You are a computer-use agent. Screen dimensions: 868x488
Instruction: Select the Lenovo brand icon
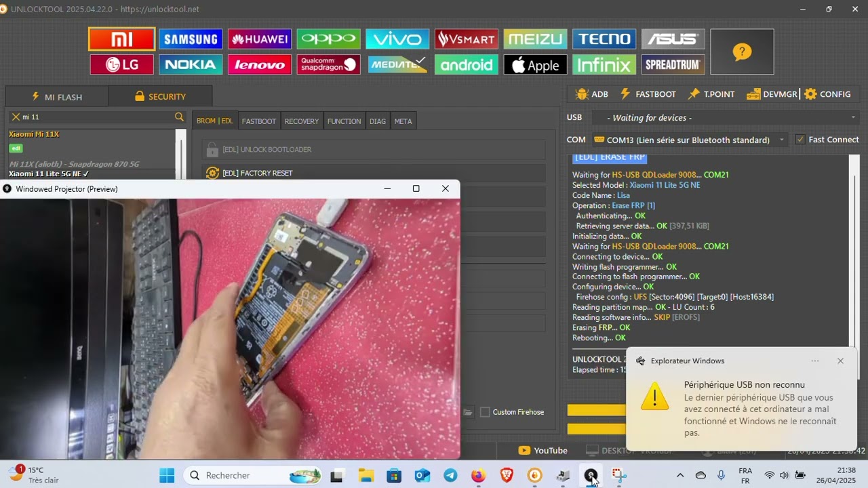click(x=260, y=64)
